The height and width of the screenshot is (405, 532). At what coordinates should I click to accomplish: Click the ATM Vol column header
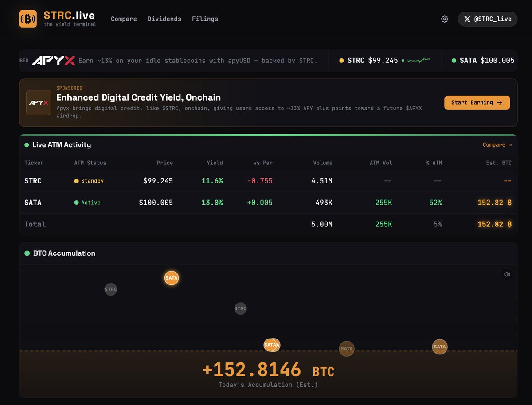[381, 163]
